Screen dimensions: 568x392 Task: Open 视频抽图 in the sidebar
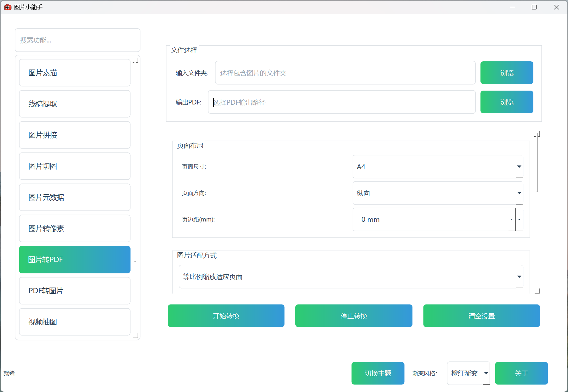tap(75, 322)
